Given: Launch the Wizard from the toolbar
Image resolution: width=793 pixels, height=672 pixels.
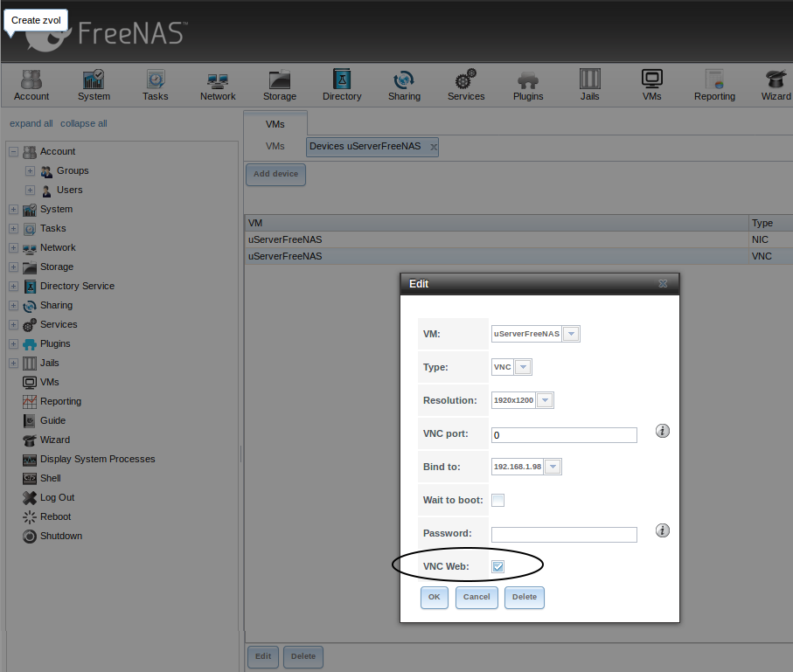Looking at the screenshot, I should [x=776, y=86].
